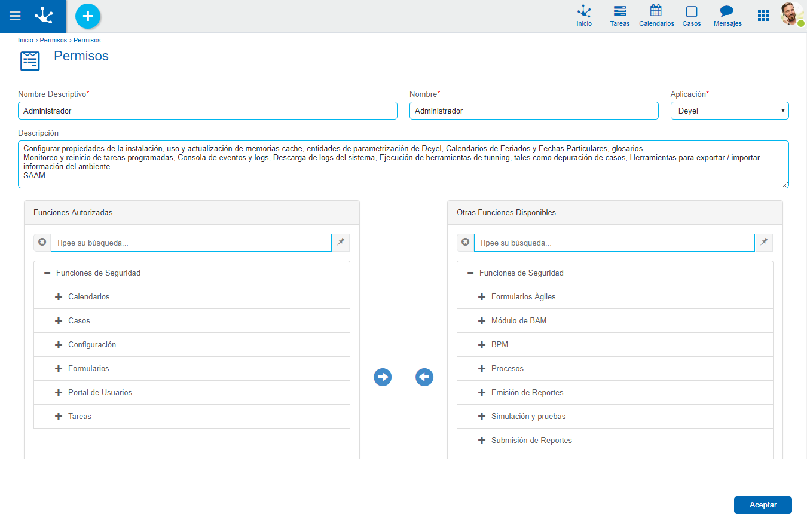Open the applications grid icon
The image size is (807, 532).
click(763, 16)
